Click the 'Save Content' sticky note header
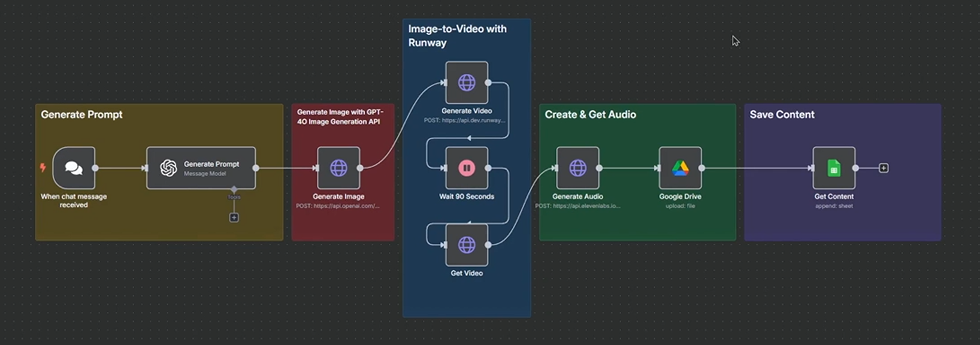This screenshot has height=345, width=980. 782,114
